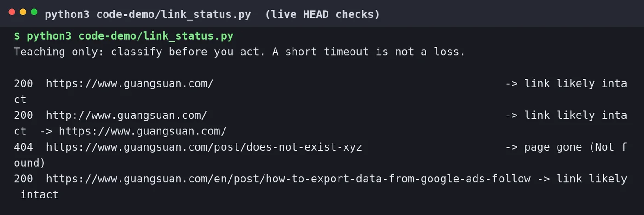The height and width of the screenshot is (215, 644).
Task: Click the 200 status on first result row
Action: tap(23, 84)
